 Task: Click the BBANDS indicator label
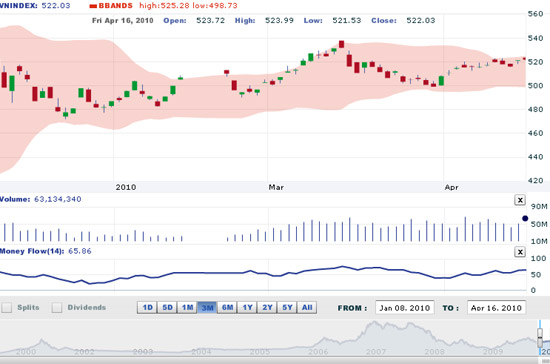(115, 6)
